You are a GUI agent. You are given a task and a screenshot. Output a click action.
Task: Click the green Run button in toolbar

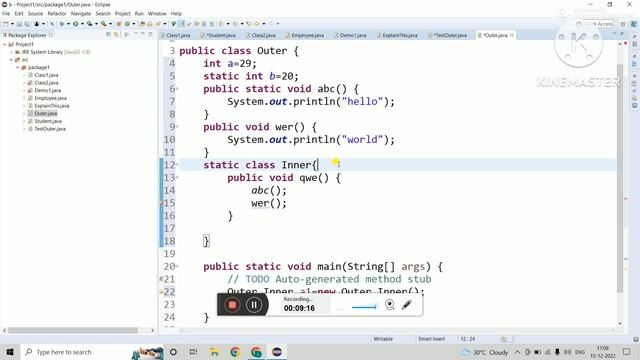tap(76, 24)
